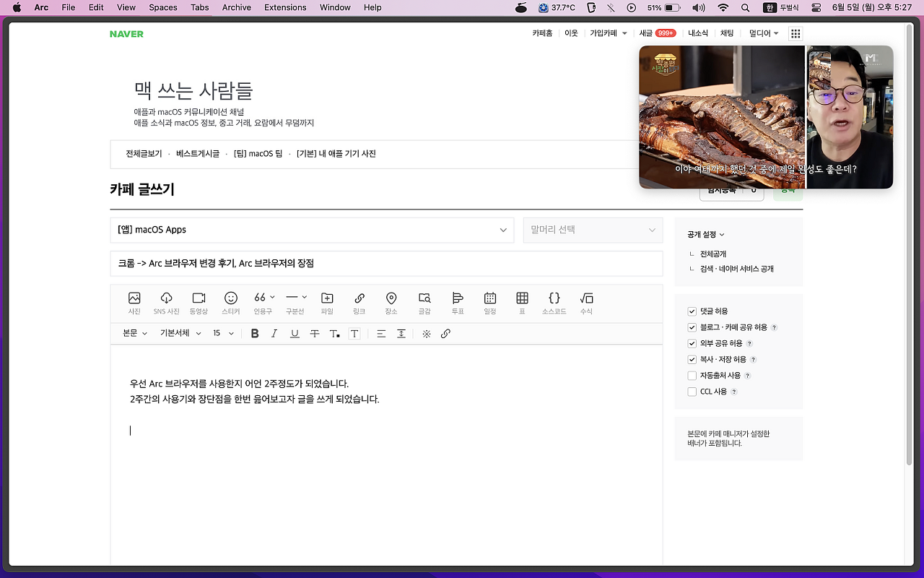Attach a file using 파일 icon
The height and width of the screenshot is (578, 924).
point(327,303)
